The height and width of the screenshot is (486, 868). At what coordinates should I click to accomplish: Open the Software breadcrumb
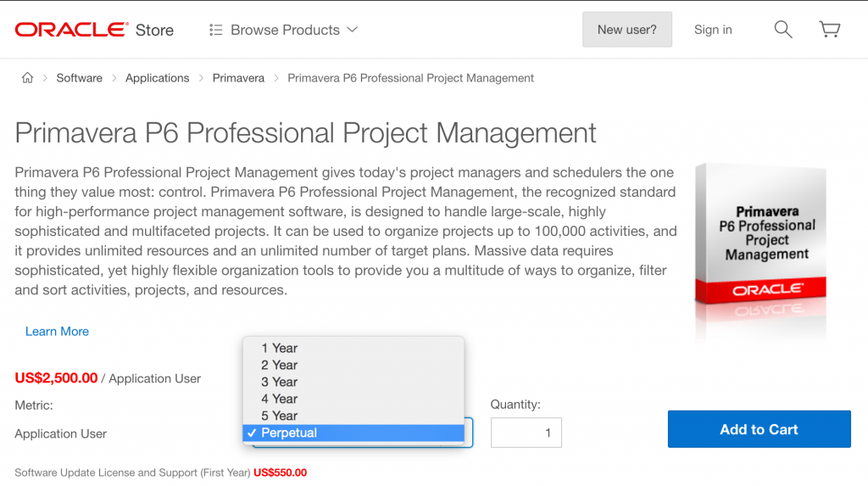79,78
